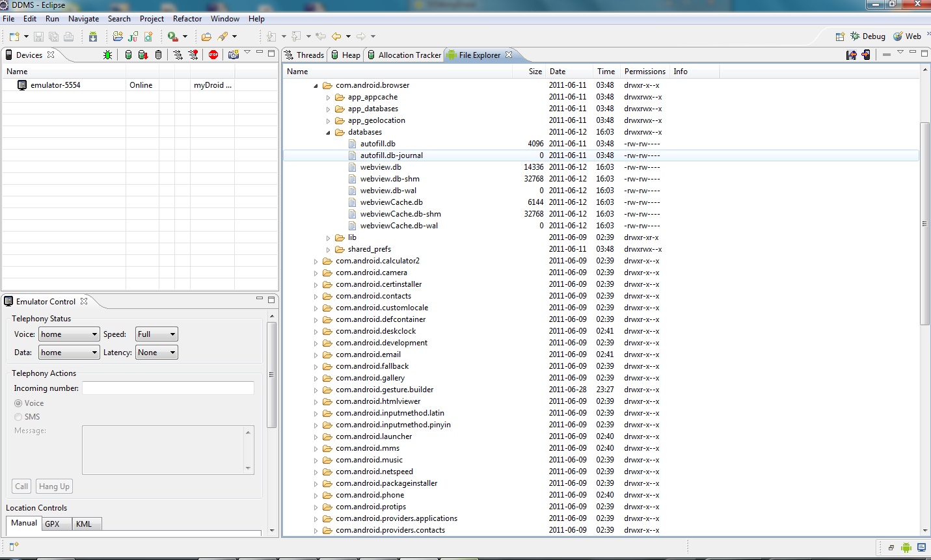Click the Hang Up button
This screenshot has width=931, height=560.
click(x=54, y=487)
